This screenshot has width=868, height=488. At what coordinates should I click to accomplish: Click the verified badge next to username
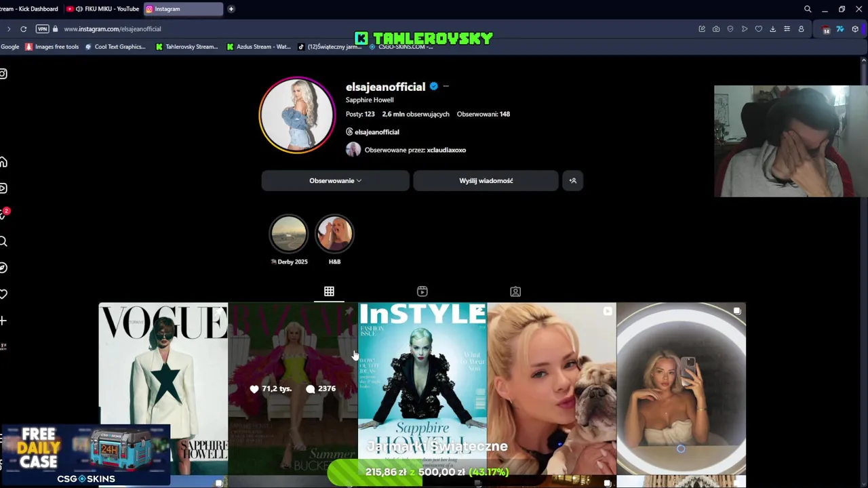click(434, 86)
